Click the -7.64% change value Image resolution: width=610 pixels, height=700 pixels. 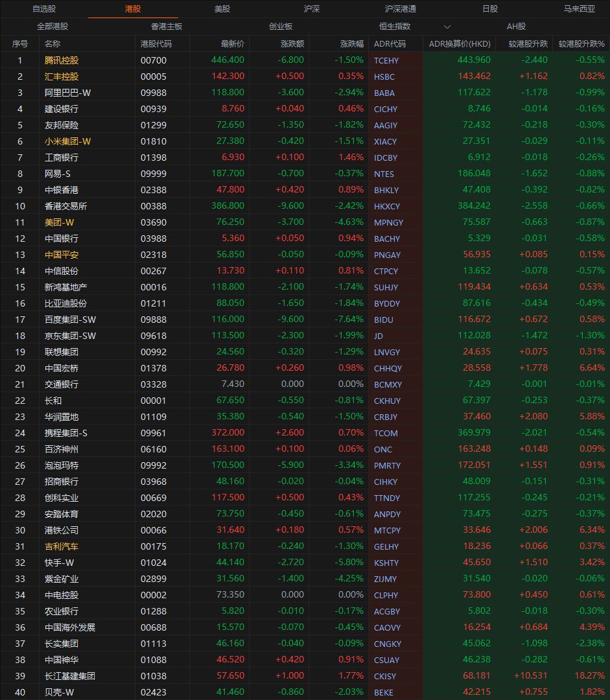(349, 319)
